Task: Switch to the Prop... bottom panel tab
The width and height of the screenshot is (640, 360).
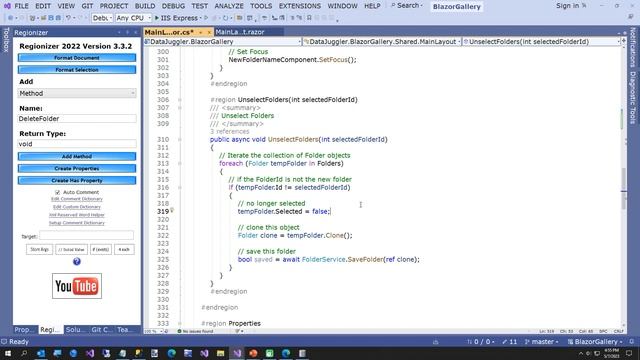Action: [x=24, y=329]
